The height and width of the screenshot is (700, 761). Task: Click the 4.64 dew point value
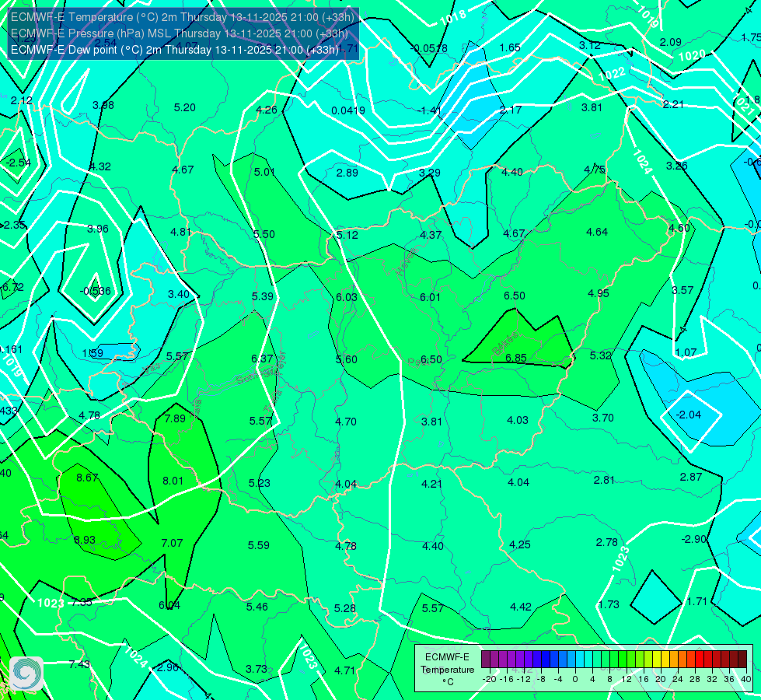click(x=597, y=233)
